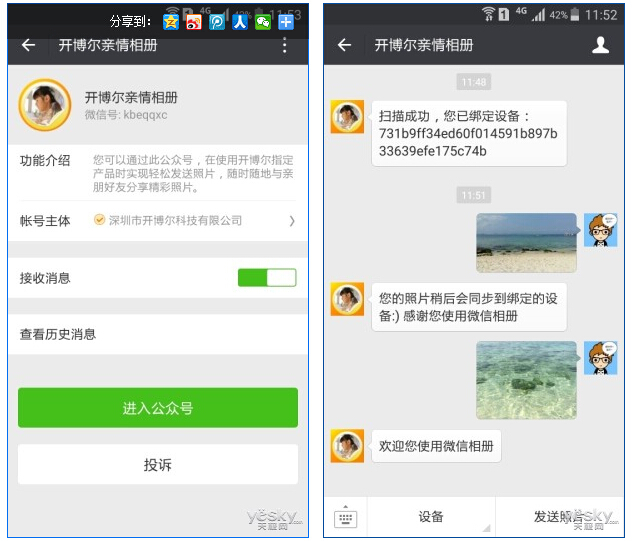
Task: Open the 发送照片 bottom menu
Action: (560, 516)
